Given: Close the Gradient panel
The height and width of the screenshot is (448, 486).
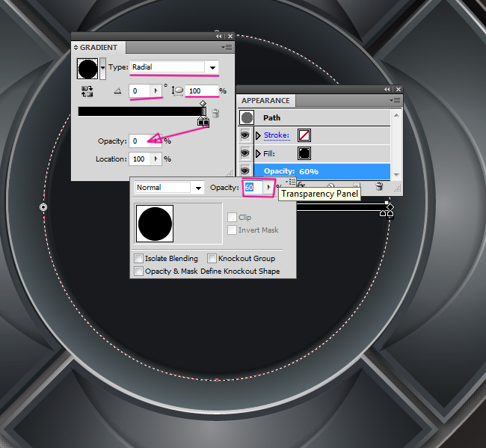Looking at the screenshot, I should coord(230,37).
